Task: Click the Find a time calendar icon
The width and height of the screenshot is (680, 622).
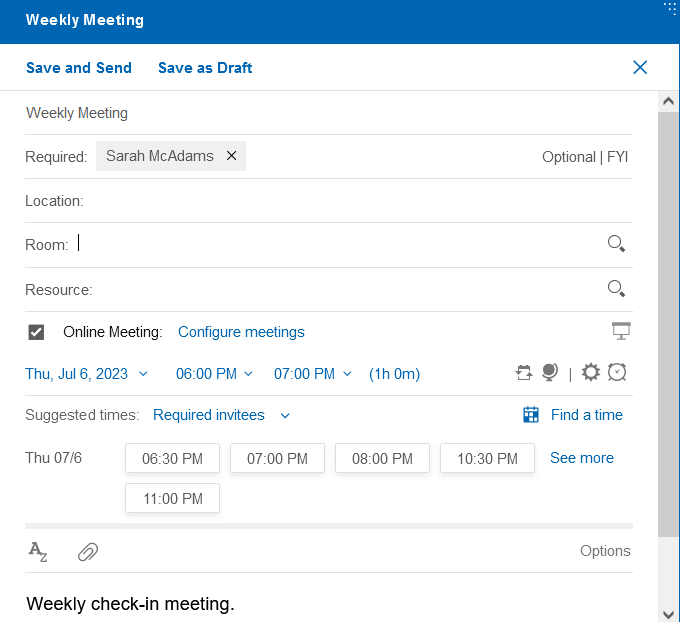Action: point(531,415)
